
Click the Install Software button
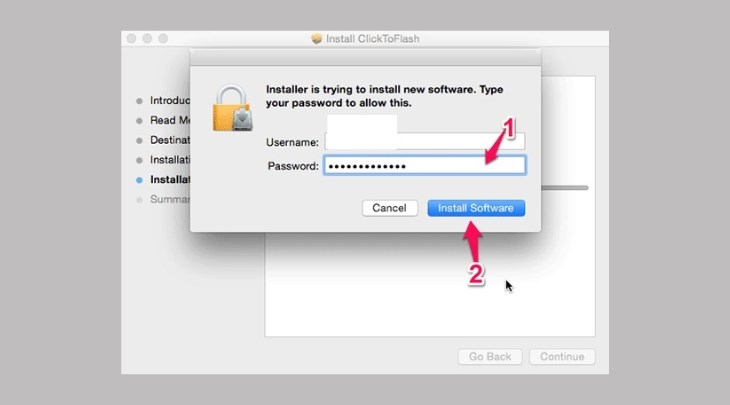tap(476, 208)
